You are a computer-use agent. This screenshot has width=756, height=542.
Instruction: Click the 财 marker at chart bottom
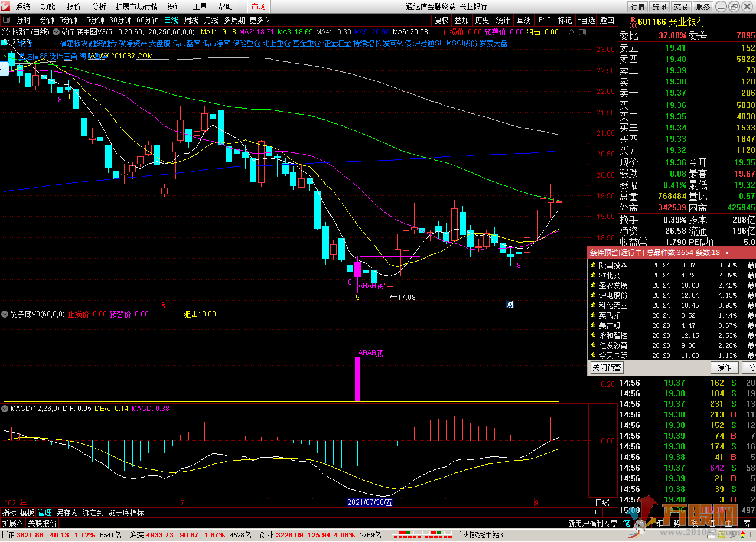pos(510,305)
